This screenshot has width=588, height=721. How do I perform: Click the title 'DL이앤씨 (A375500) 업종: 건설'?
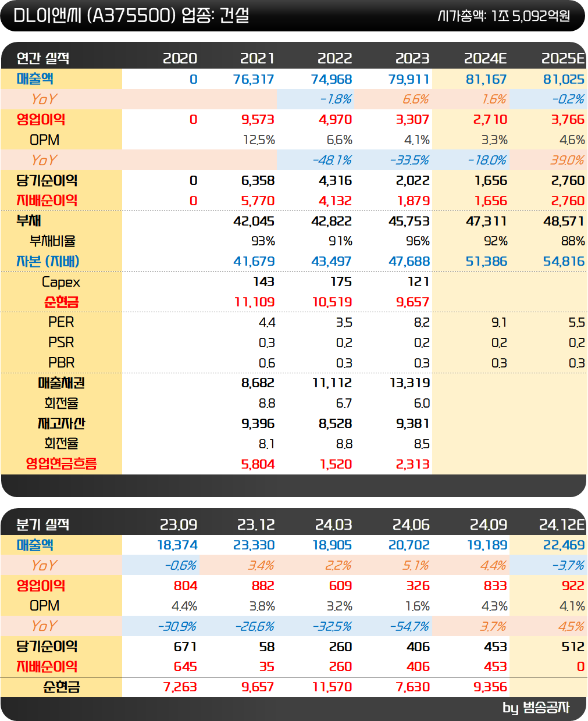[x=131, y=16]
